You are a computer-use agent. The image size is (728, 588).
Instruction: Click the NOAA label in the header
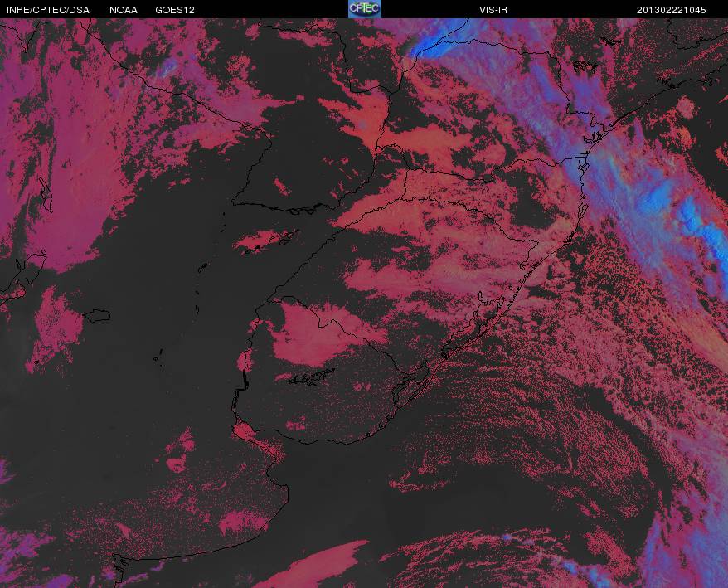(124, 10)
